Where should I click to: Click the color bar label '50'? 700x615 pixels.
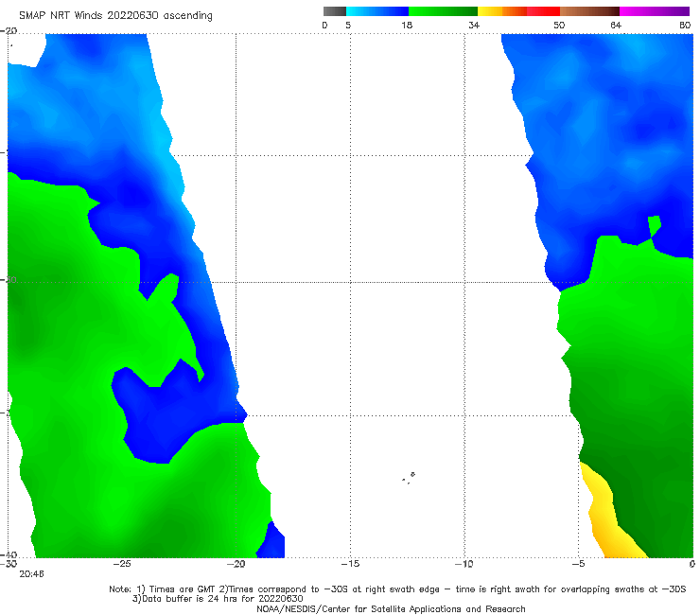[559, 25]
